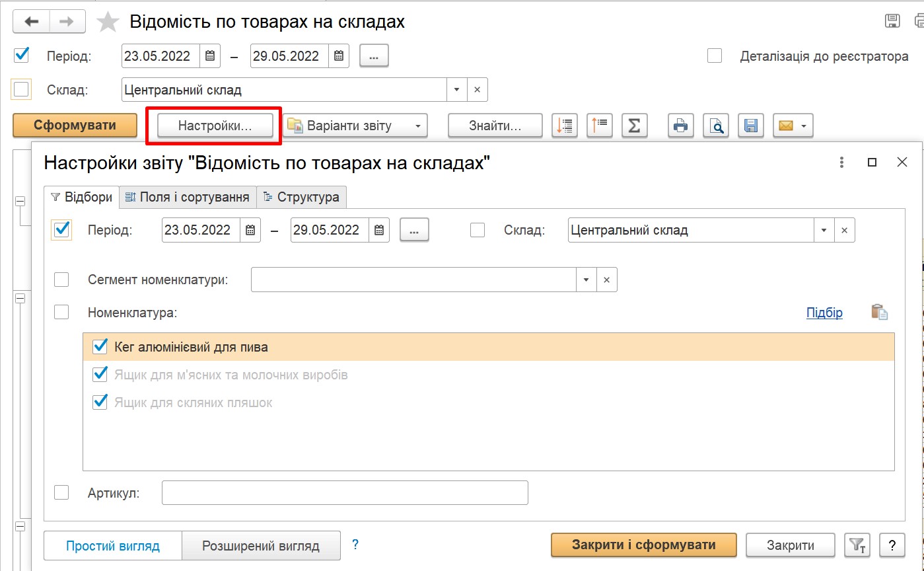Screen dimensions: 924x571
Task: Toggle main Період checkbox
Action: tap(22, 55)
